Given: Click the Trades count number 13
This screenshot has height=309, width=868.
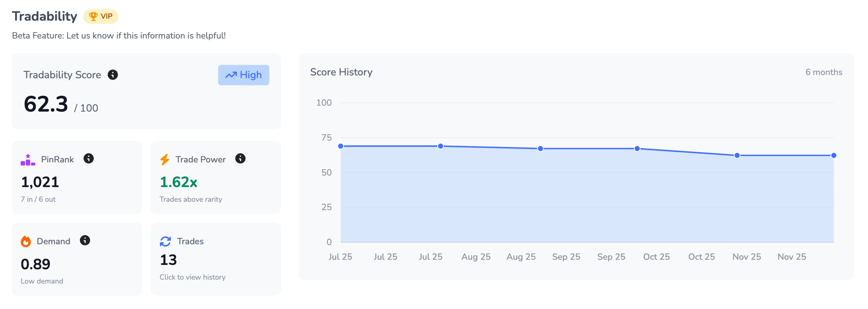Looking at the screenshot, I should (x=169, y=260).
